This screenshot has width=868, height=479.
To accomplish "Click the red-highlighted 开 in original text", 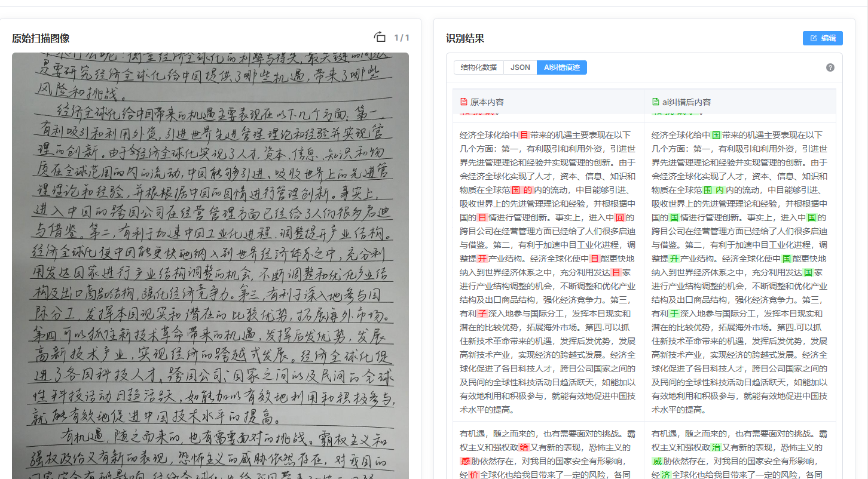I will [484, 259].
